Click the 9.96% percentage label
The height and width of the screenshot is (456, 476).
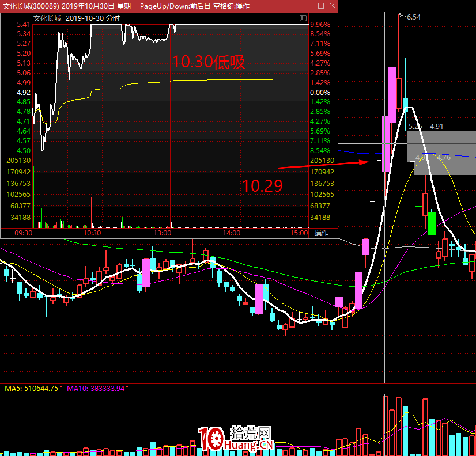[x=320, y=25]
